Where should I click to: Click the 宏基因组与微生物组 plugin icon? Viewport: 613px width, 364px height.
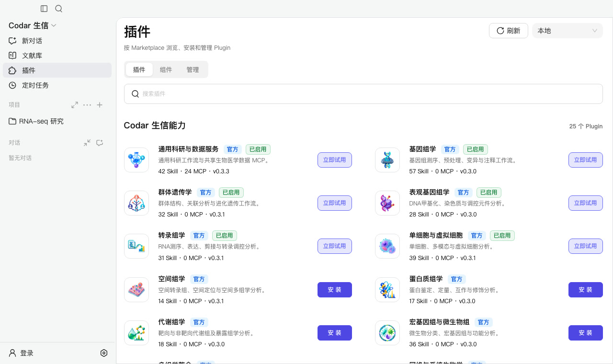pyautogui.click(x=387, y=333)
